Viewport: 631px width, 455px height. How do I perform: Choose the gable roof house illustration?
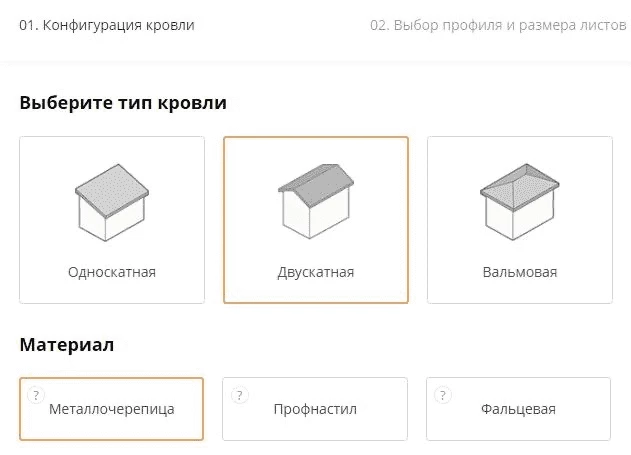(316, 201)
